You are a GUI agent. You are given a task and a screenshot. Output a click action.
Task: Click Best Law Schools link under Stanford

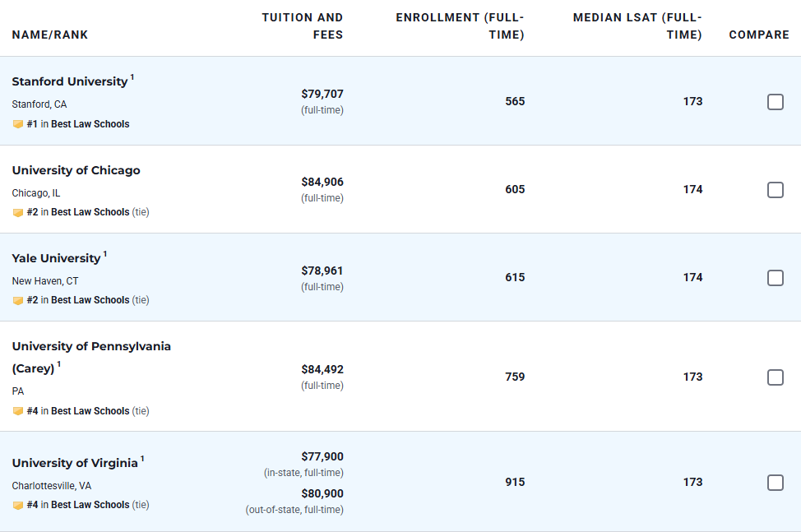90,124
